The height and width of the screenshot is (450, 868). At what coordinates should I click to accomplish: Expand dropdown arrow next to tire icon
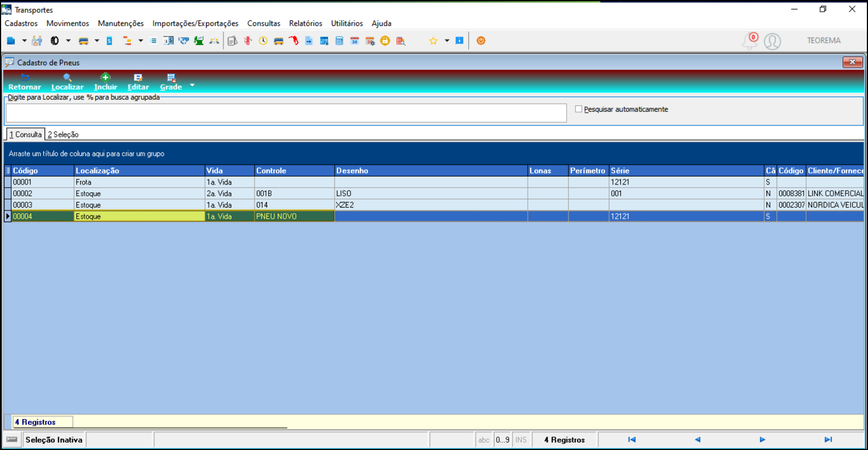click(x=68, y=41)
